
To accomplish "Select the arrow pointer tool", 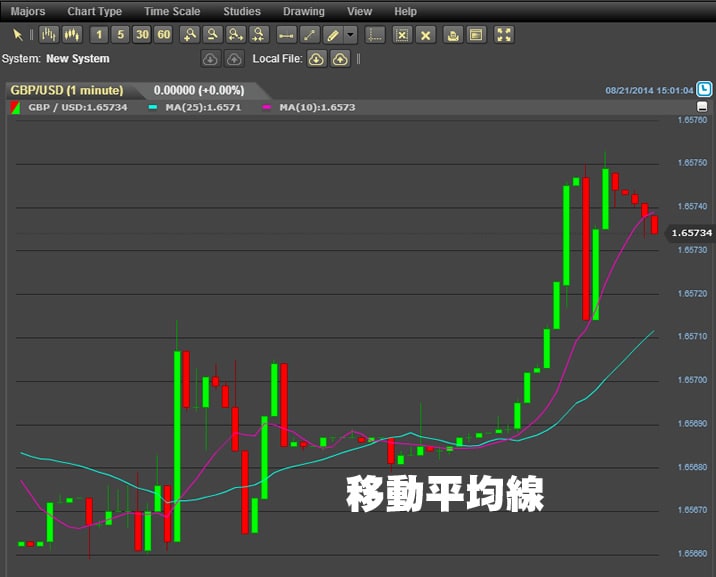I will (18, 35).
